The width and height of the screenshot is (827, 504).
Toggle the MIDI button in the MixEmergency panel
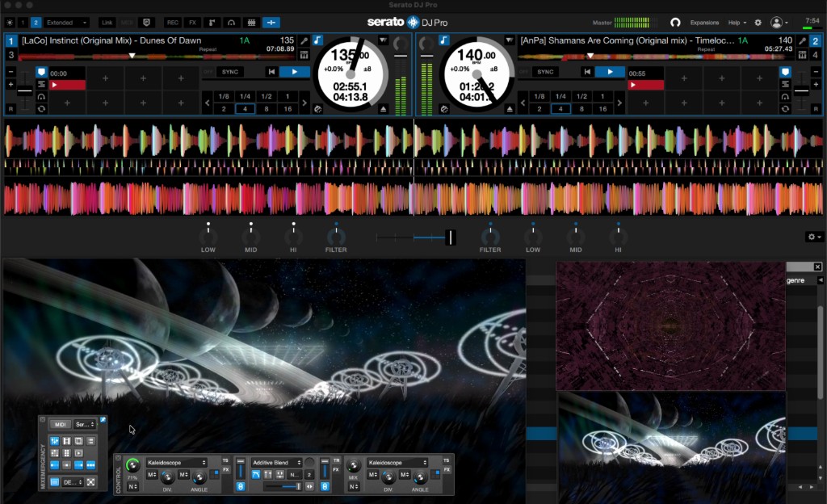(60, 424)
